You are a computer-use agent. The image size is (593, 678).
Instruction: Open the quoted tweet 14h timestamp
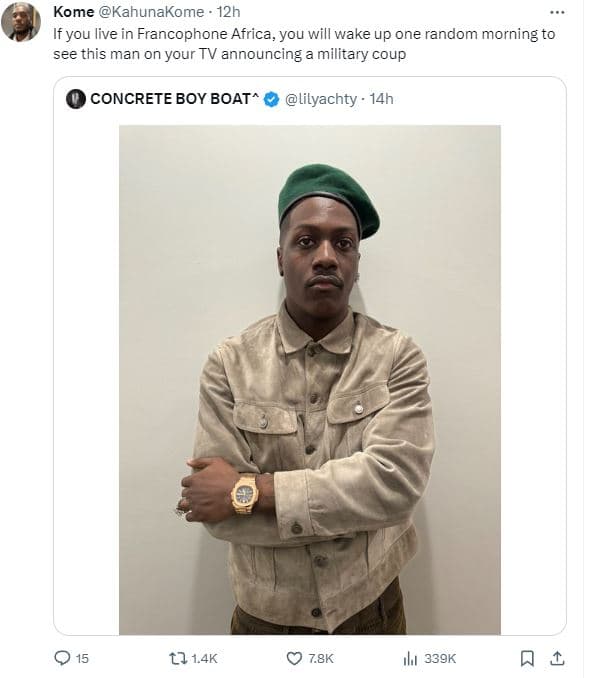381,99
